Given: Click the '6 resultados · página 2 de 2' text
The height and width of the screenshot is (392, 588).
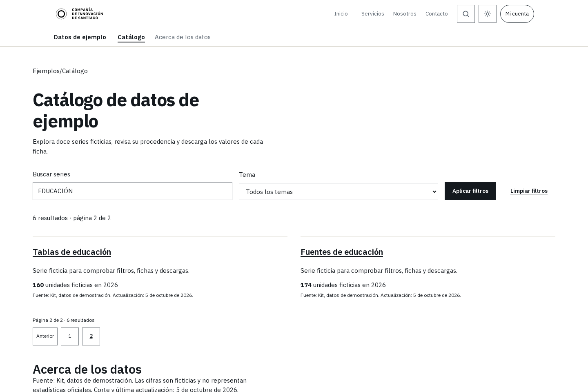Looking at the screenshot, I should coord(72,218).
